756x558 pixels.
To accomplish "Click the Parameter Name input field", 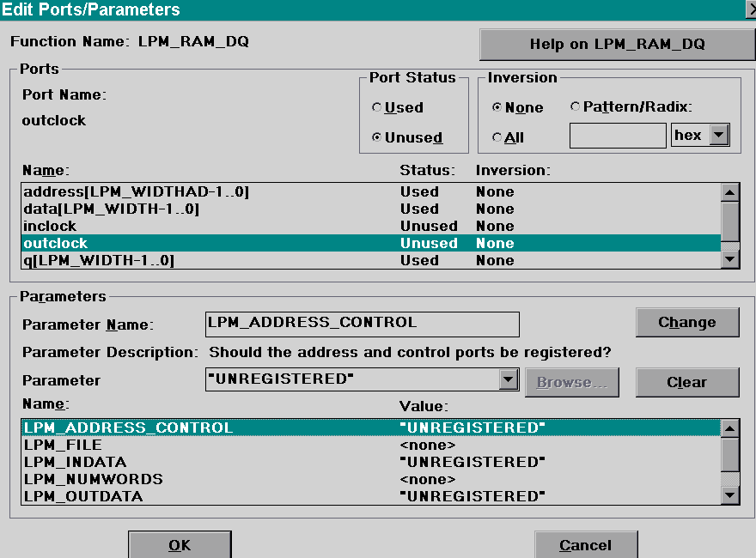I will point(362,324).
